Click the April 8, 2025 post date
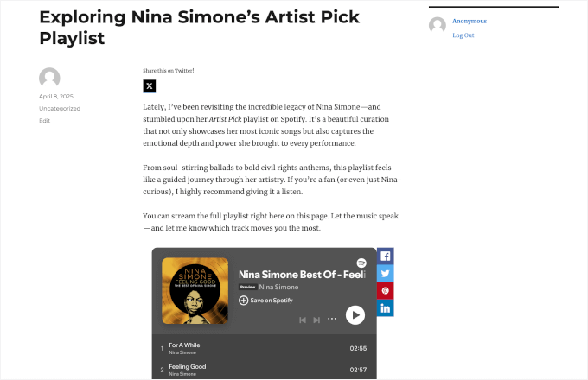 [55, 96]
